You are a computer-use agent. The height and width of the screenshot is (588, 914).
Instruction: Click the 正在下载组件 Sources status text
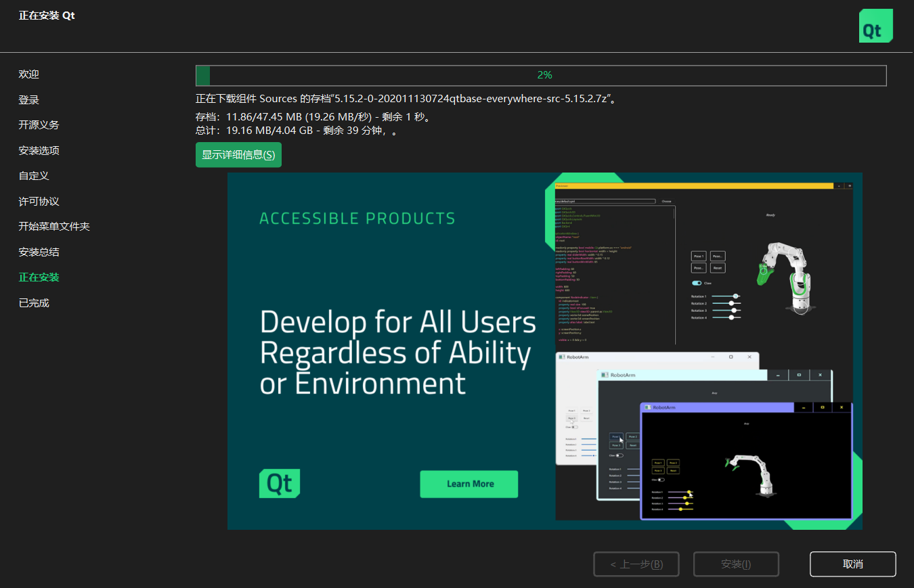click(405, 99)
